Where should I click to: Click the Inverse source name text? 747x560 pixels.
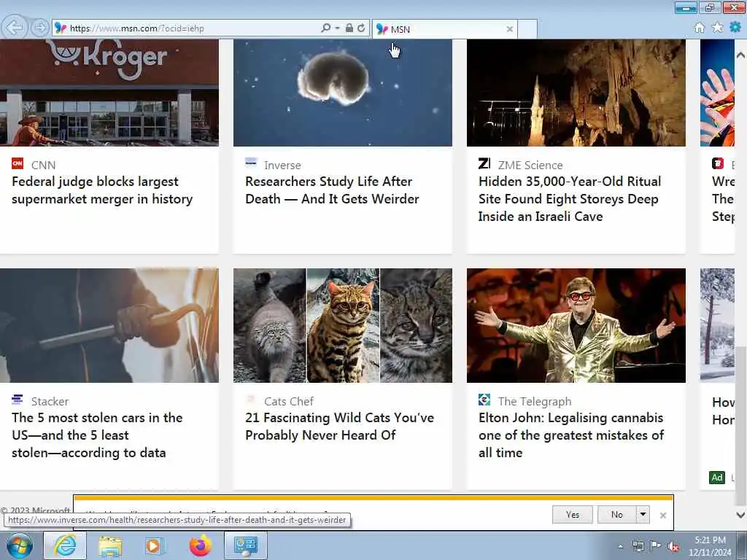(282, 166)
